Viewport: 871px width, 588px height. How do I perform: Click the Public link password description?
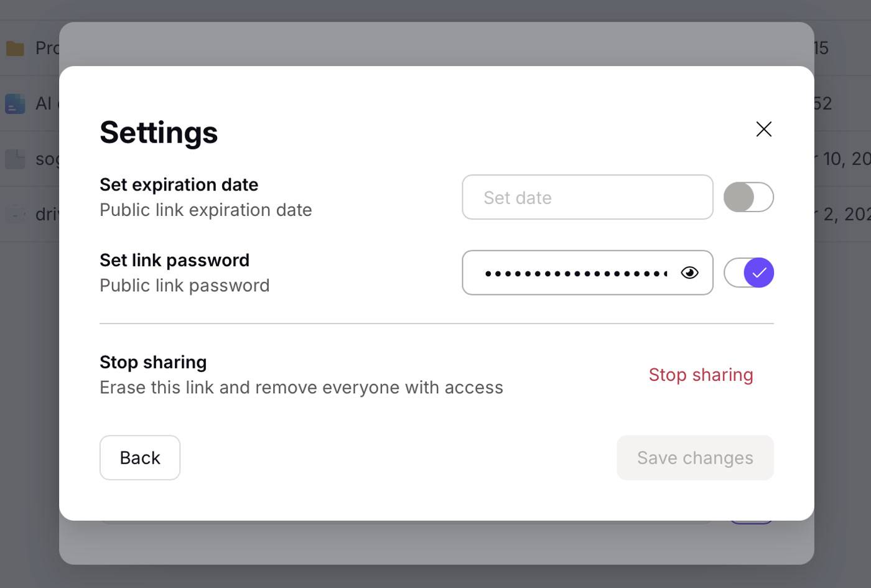coord(185,286)
